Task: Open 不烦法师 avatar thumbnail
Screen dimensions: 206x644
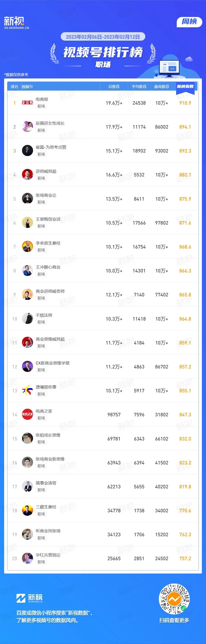Action: pos(27,318)
